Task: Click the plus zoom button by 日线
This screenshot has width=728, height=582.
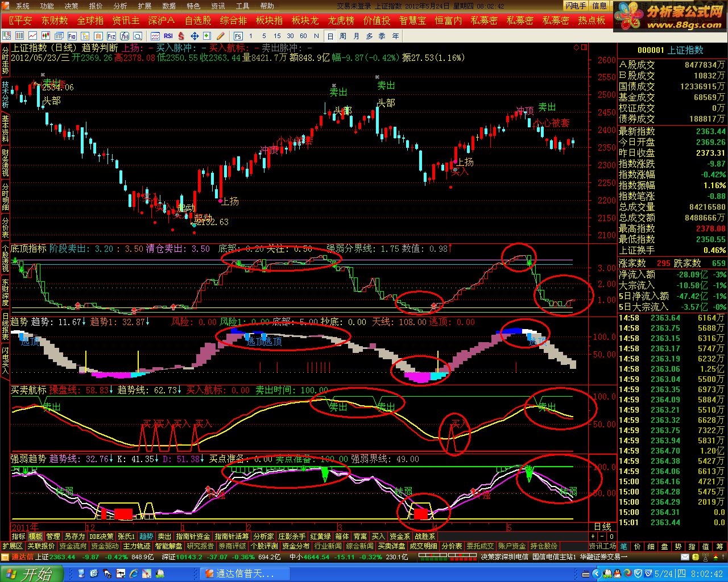Action: click(593, 536)
